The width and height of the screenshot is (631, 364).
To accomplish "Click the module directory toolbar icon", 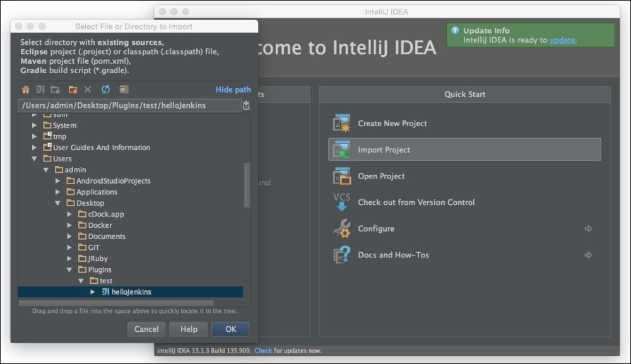I will (55, 90).
